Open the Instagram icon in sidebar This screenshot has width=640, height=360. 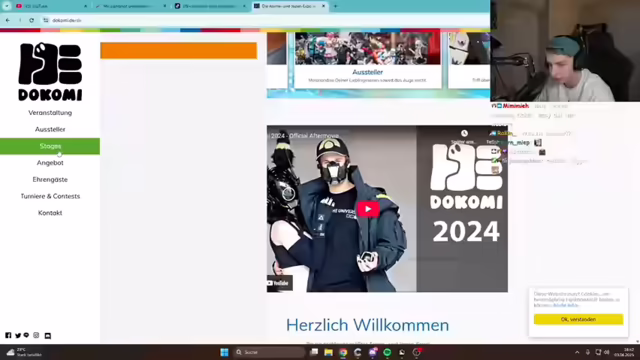tap(36, 335)
